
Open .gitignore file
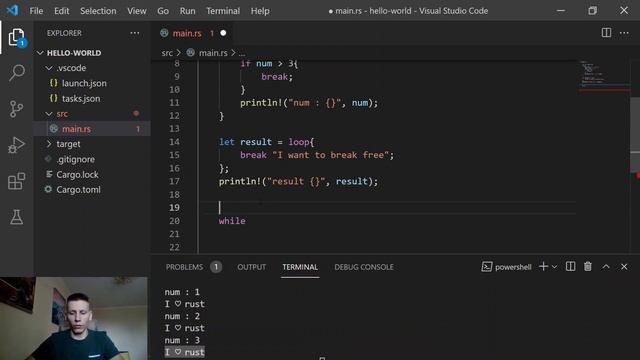76,159
